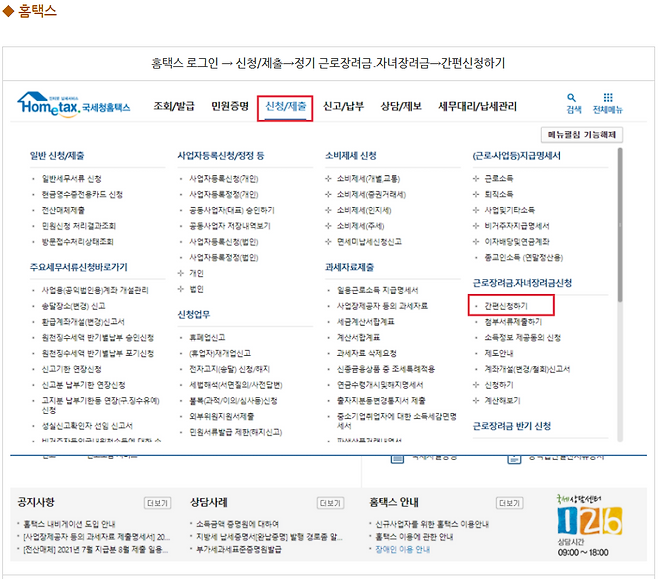658x579 pixels.
Task: Open the 전체메뉴 grid icon
Action: tap(607, 104)
